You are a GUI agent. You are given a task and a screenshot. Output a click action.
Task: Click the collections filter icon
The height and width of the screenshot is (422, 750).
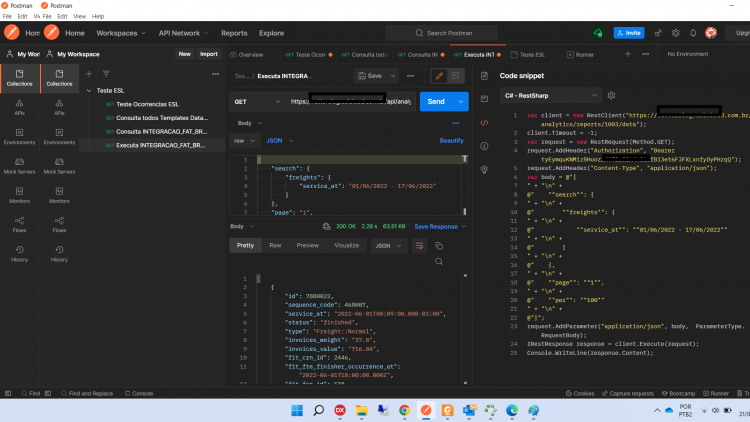pyautogui.click(x=106, y=74)
